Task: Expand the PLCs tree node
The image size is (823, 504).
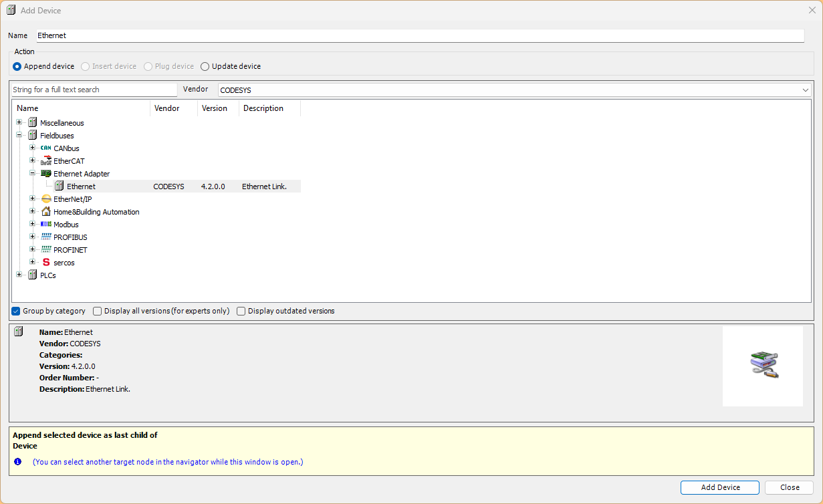Action: (19, 275)
